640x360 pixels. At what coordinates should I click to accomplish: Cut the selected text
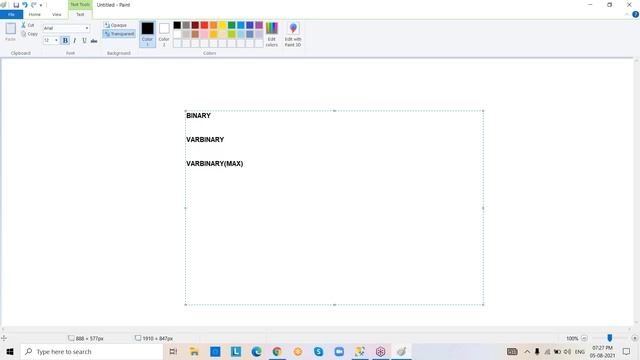28,25
